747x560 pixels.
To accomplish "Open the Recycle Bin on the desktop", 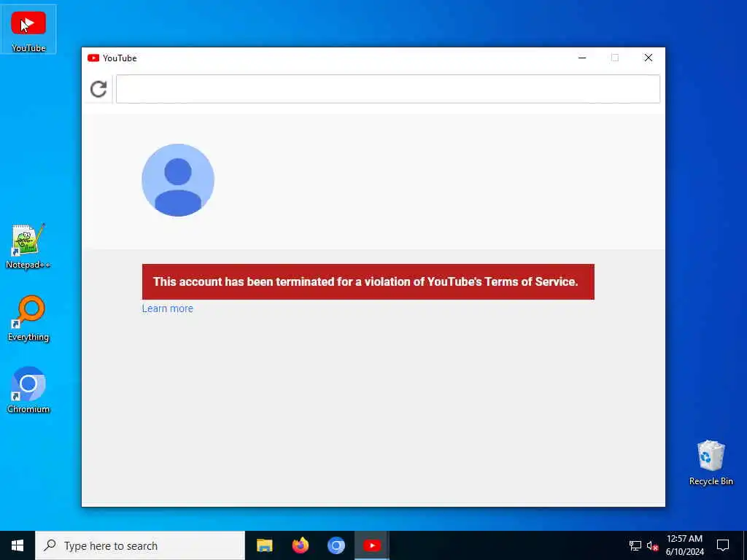I will (x=711, y=462).
